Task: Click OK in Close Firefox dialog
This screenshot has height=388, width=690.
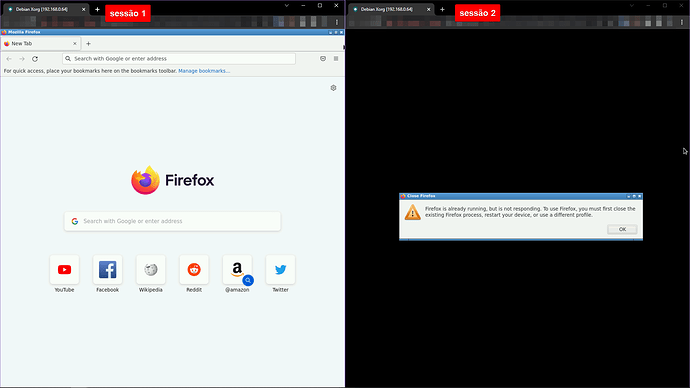Action: tap(622, 229)
